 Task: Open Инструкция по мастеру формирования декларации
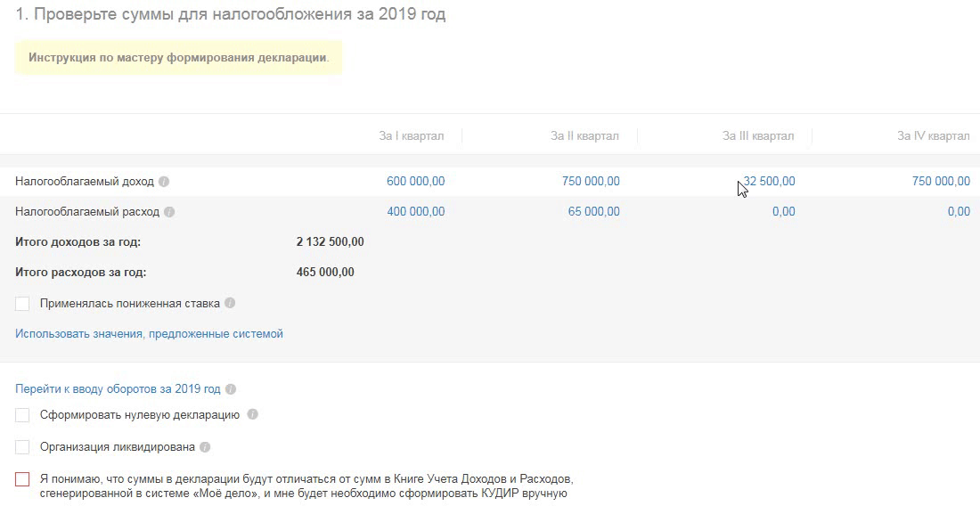(178, 58)
